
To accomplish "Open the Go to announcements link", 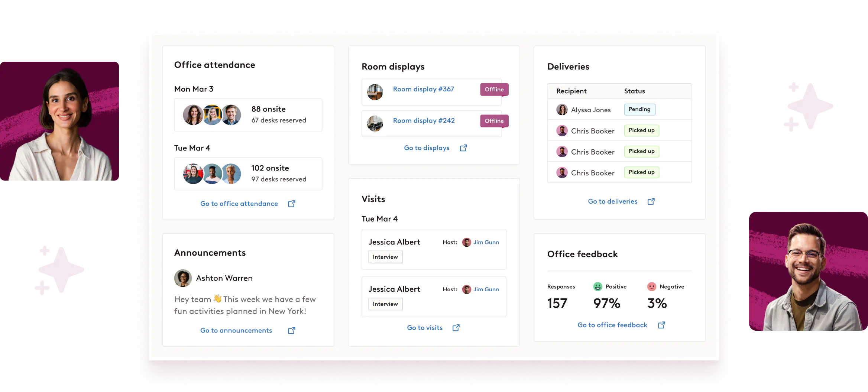I will click(x=236, y=330).
